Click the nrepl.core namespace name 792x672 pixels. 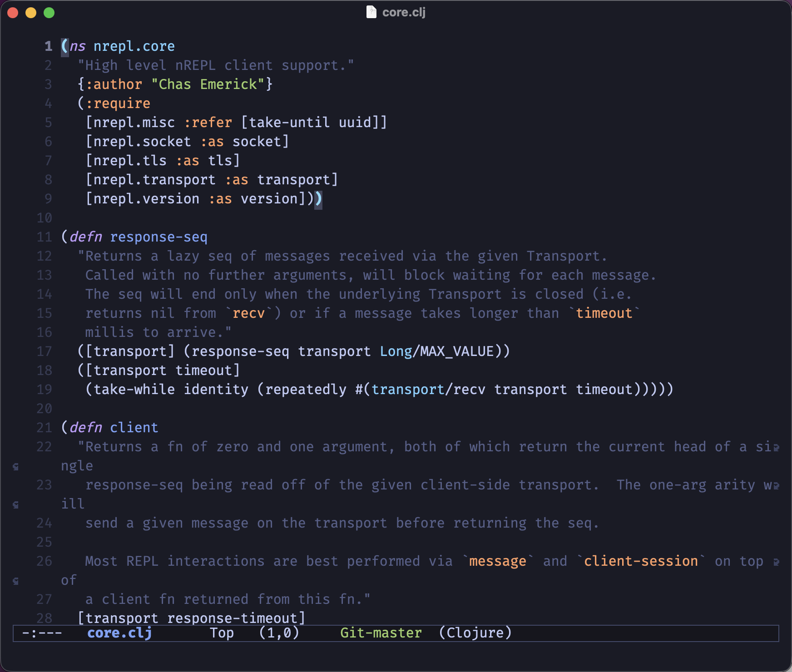(x=134, y=46)
